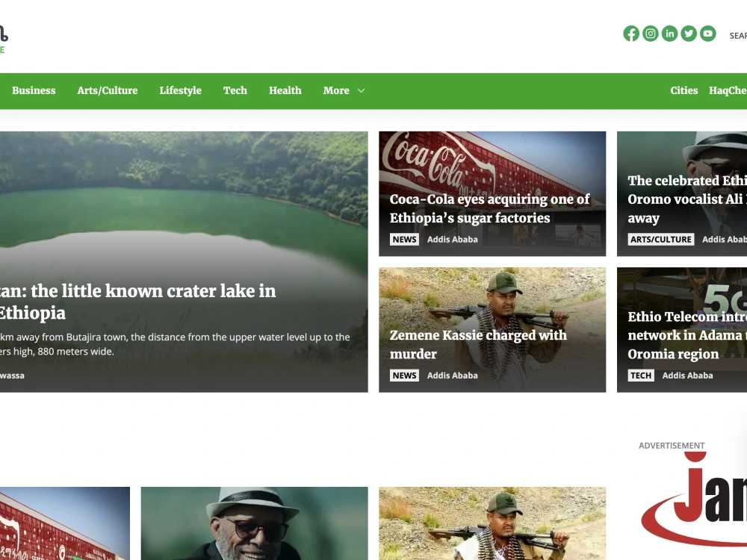This screenshot has height=560, width=747.
Task: Expand the More navigation dropdown
Action: (344, 90)
